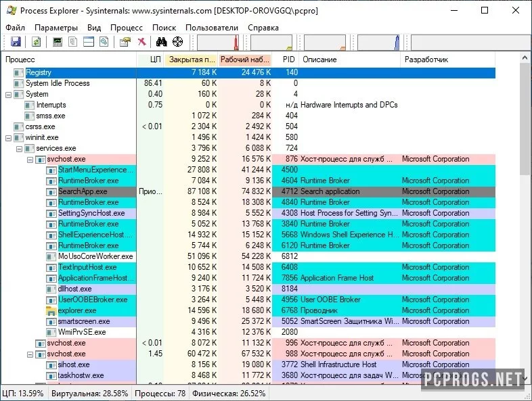
Task: Select the ShellExperienceHost process row
Action: click(x=249, y=235)
